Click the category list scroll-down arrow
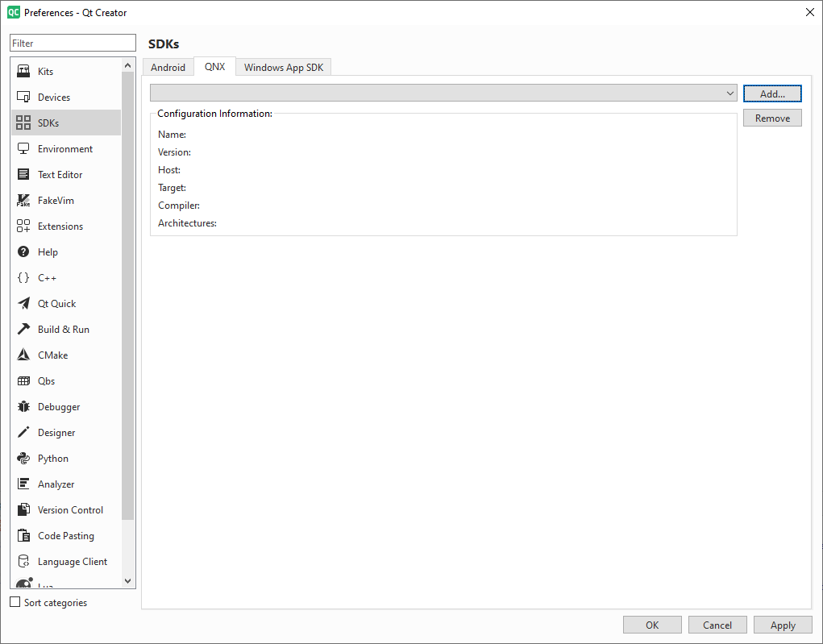 (127, 580)
